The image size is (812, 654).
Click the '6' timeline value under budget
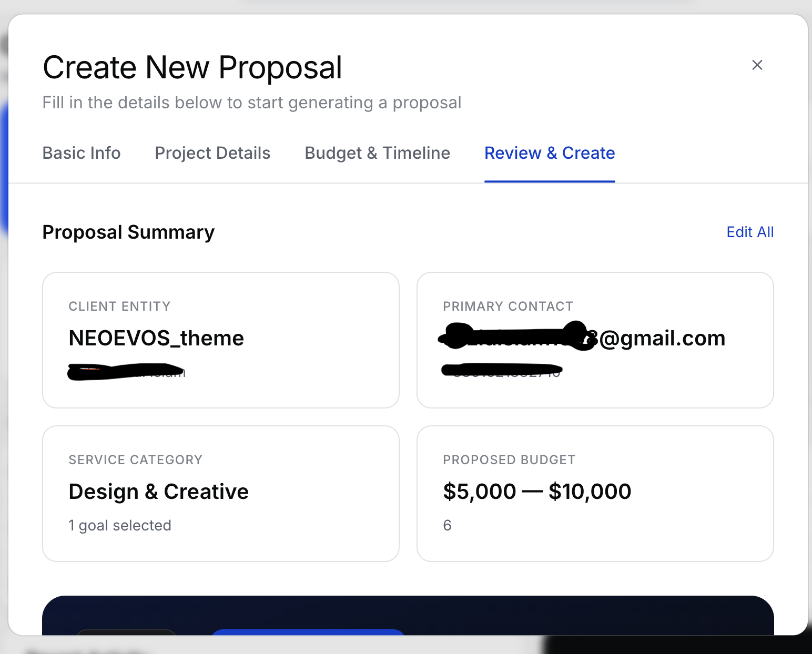tap(447, 525)
